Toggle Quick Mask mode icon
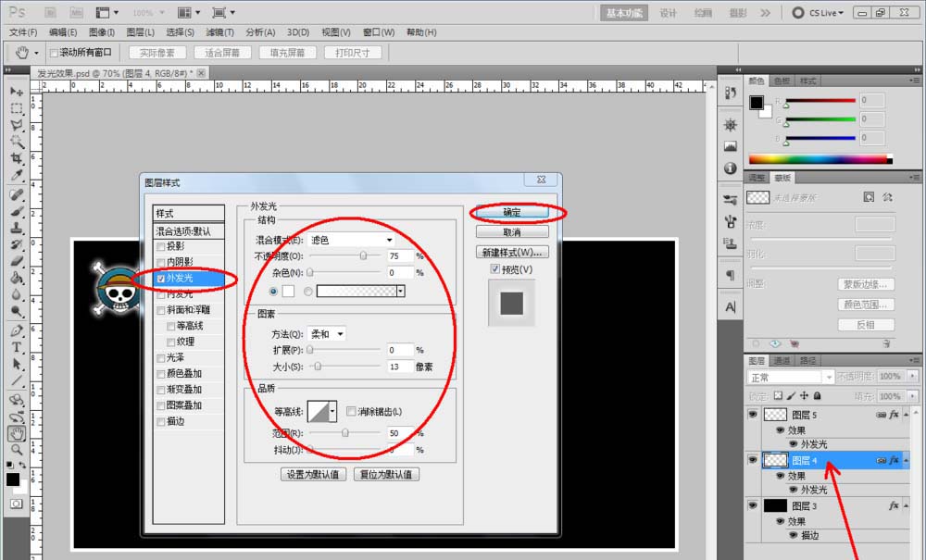Image resolution: width=926 pixels, height=560 pixels. pyautogui.click(x=17, y=504)
